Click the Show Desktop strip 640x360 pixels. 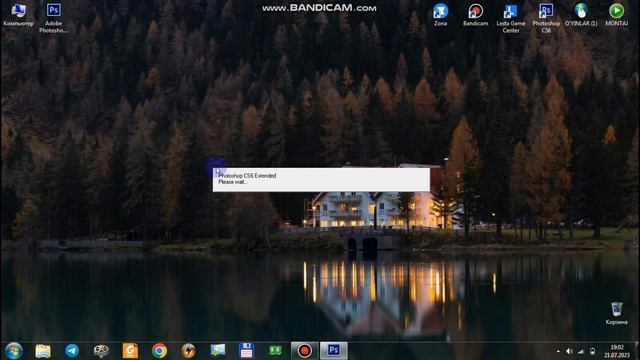pos(637,351)
